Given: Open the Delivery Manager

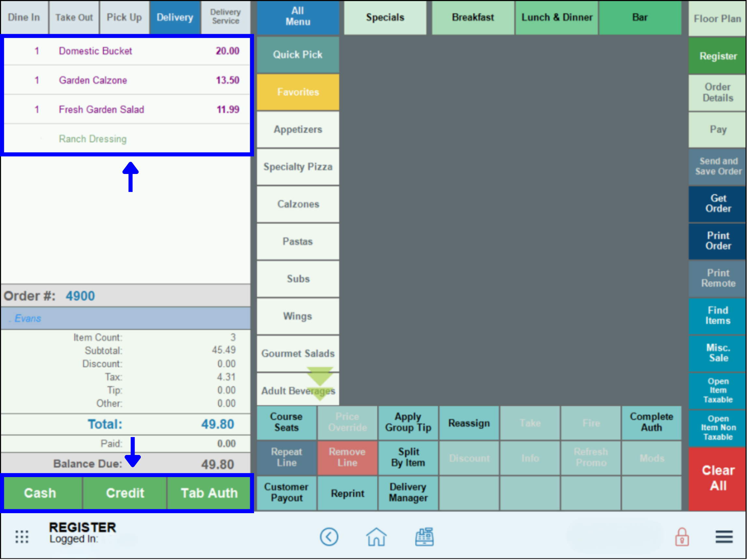Looking at the screenshot, I should (x=408, y=493).
